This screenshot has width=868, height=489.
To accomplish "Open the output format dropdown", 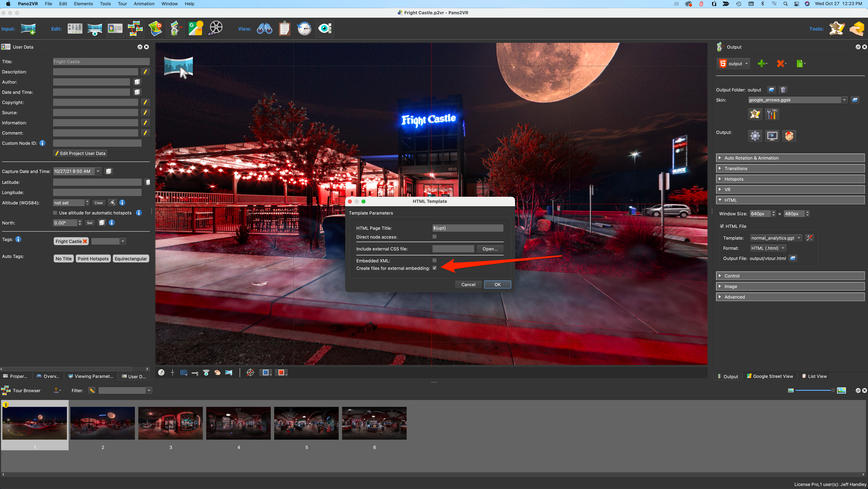I will point(733,63).
